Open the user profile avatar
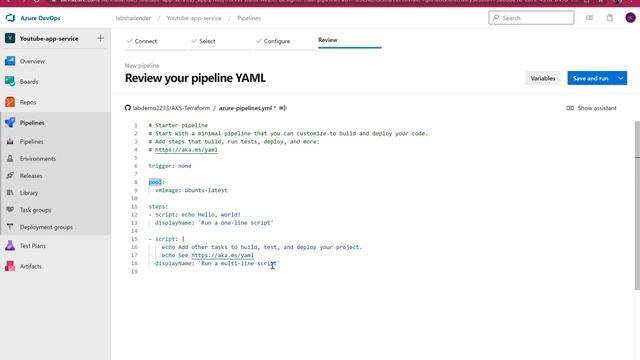The height and width of the screenshot is (360, 640). tap(630, 18)
